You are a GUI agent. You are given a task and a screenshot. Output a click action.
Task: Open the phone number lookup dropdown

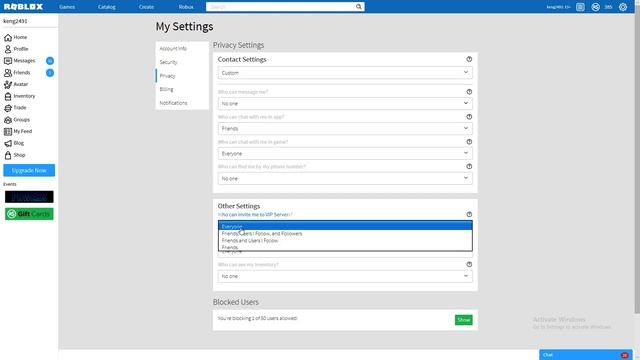345,178
